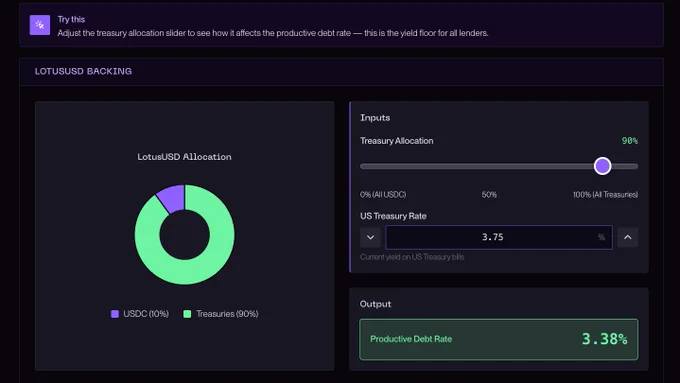Click the Treasury Allocation label
The image size is (680, 383).
(x=397, y=141)
